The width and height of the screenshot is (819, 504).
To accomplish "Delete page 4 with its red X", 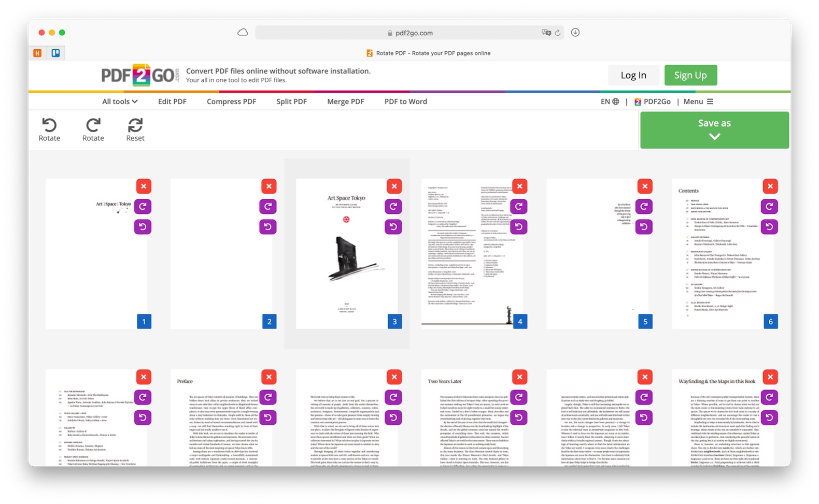I will (x=520, y=186).
